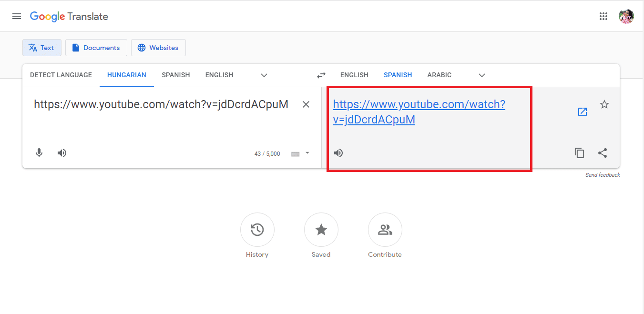The width and height of the screenshot is (644, 314).
Task: Open the translated YouTube link
Action: pos(419,112)
